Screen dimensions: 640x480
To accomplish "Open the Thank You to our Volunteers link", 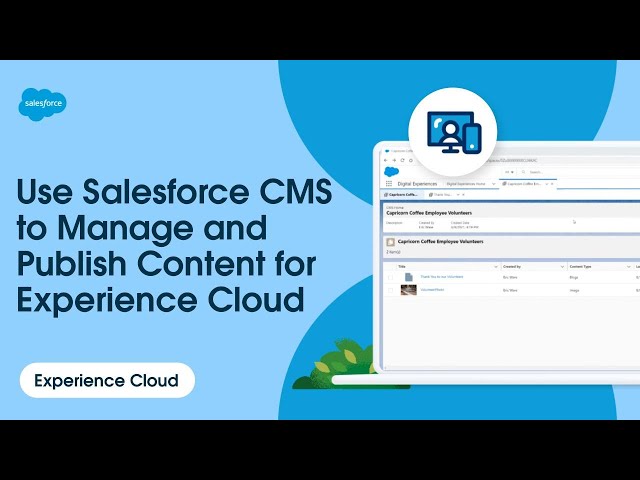I will tap(442, 277).
